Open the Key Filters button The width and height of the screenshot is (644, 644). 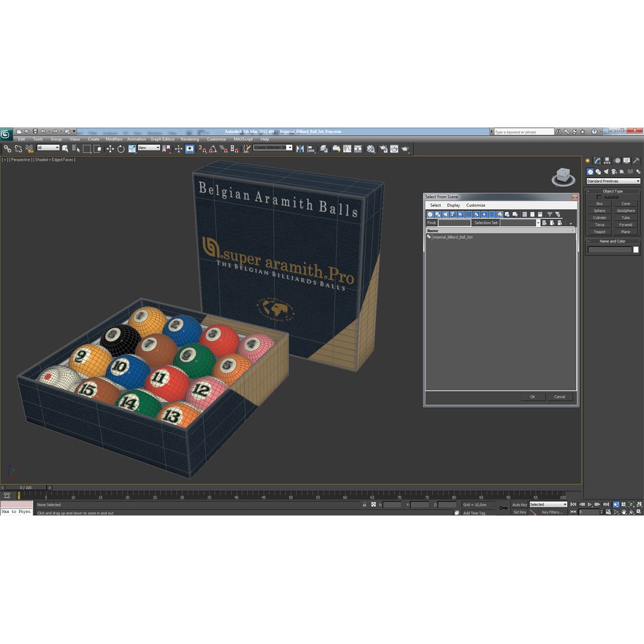pyautogui.click(x=552, y=512)
